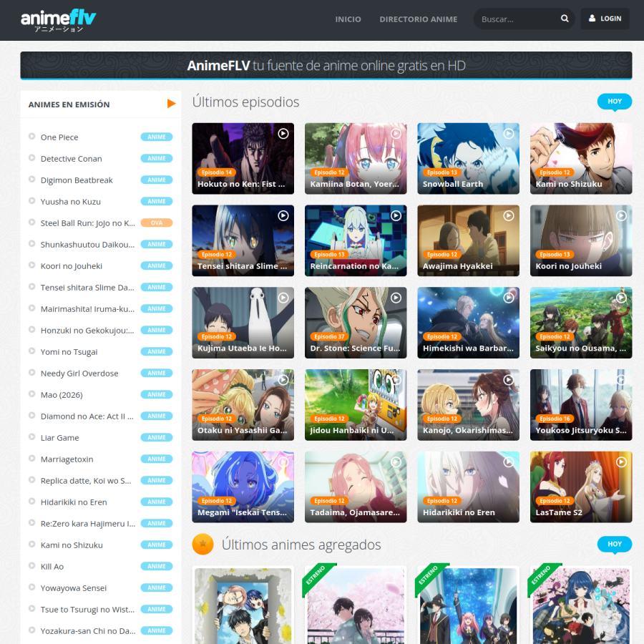Open the Directorio Anime menu item
Image resolution: width=644 pixels, height=644 pixels.
pyautogui.click(x=418, y=19)
